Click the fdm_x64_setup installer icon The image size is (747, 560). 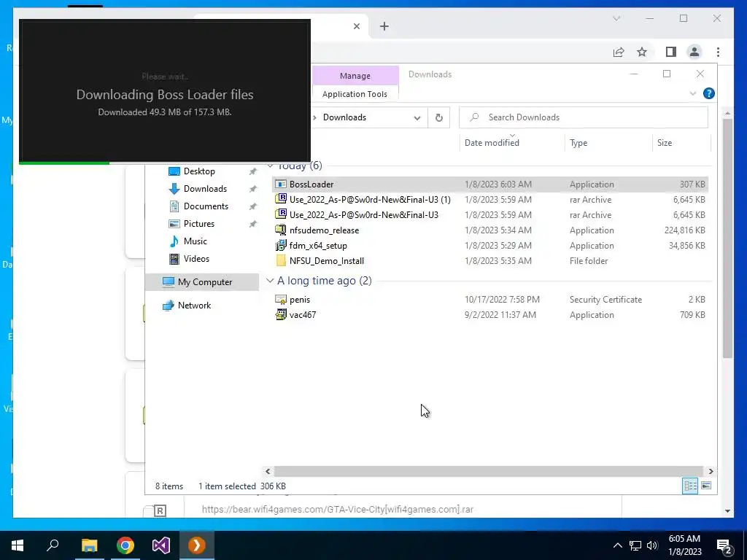point(281,245)
